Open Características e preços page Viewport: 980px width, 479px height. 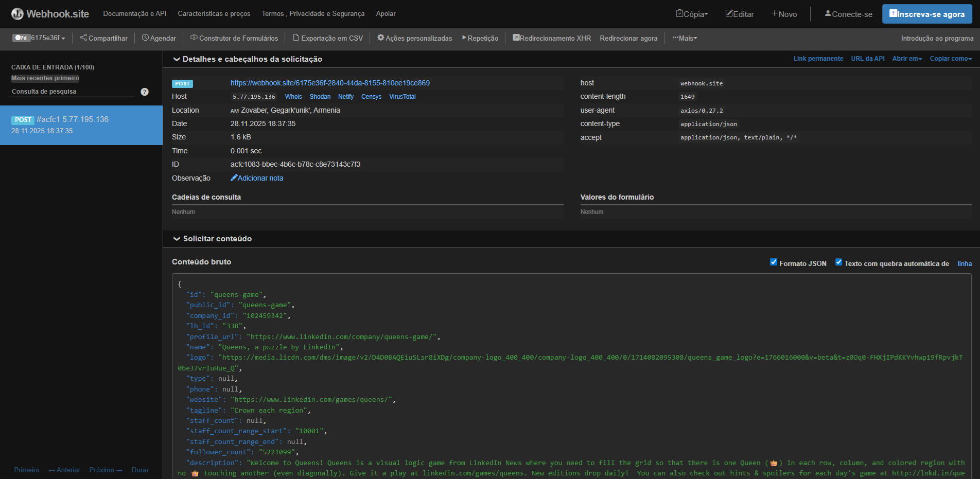[214, 14]
